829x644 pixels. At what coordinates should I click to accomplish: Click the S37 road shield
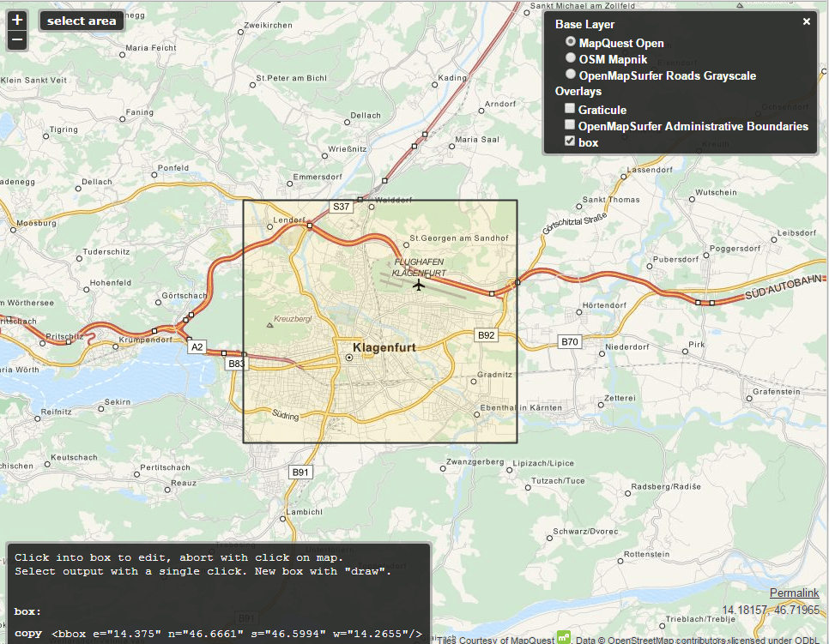[x=341, y=207]
